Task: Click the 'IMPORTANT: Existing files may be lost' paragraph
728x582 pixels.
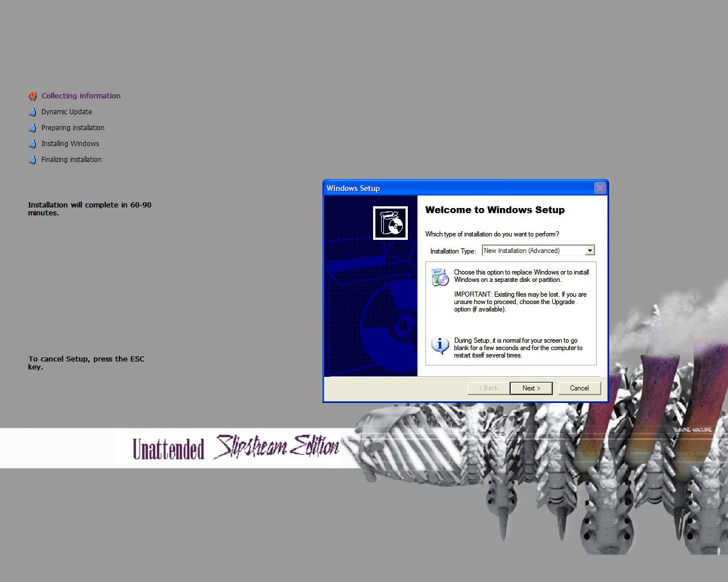Action: [520, 302]
